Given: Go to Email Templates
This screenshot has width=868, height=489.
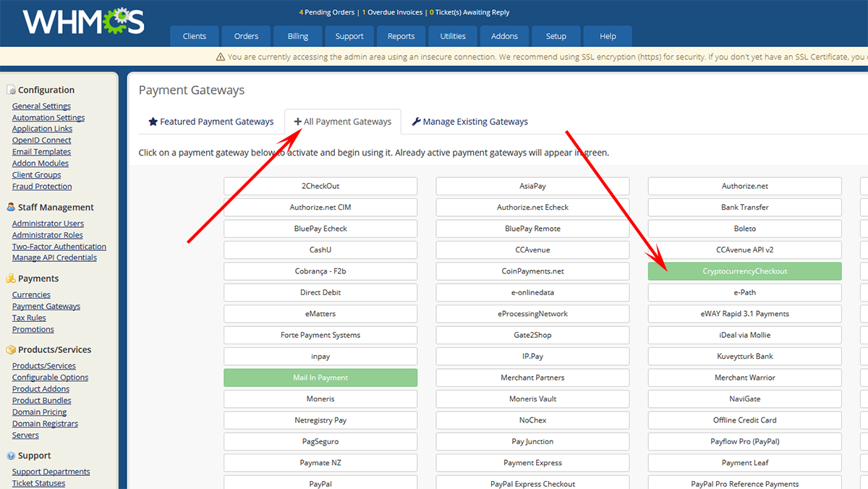Looking at the screenshot, I should point(41,152).
